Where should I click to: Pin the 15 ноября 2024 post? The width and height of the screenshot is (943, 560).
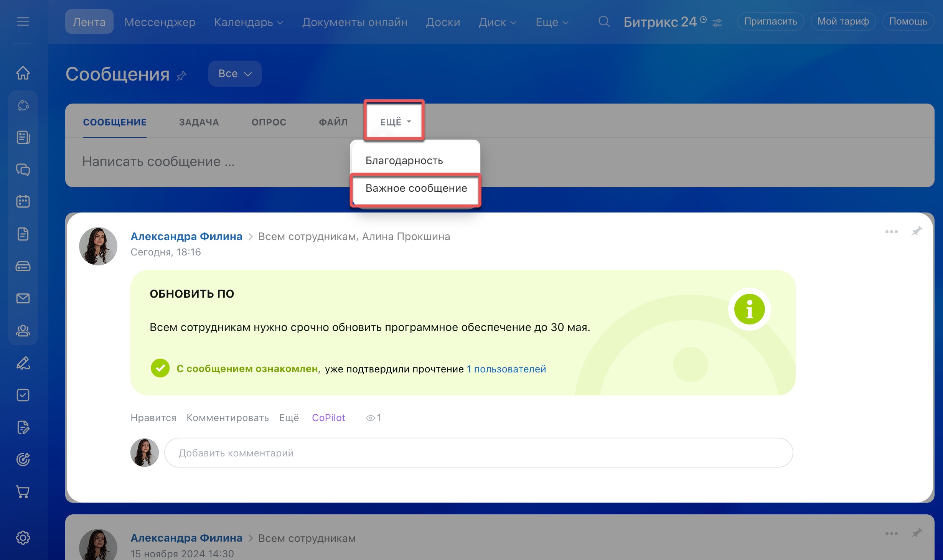pyautogui.click(x=917, y=533)
